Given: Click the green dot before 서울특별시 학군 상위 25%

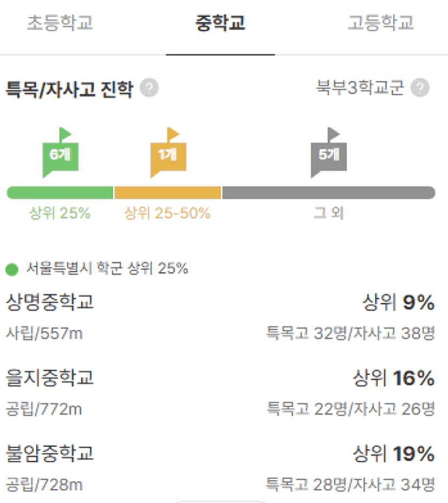Looking at the screenshot, I should click(x=12, y=270).
